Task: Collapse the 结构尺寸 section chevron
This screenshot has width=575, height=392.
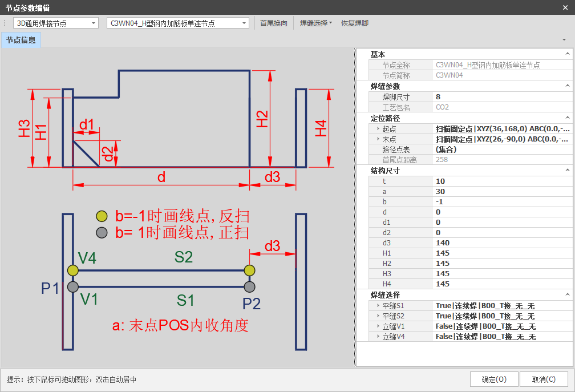Action: [567, 170]
